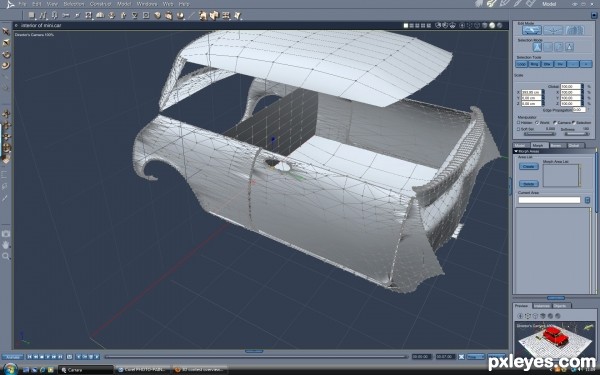This screenshot has height=375, width=600.
Task: Click the scissors-like cut icon in top toolbar
Action: [x=65, y=15]
